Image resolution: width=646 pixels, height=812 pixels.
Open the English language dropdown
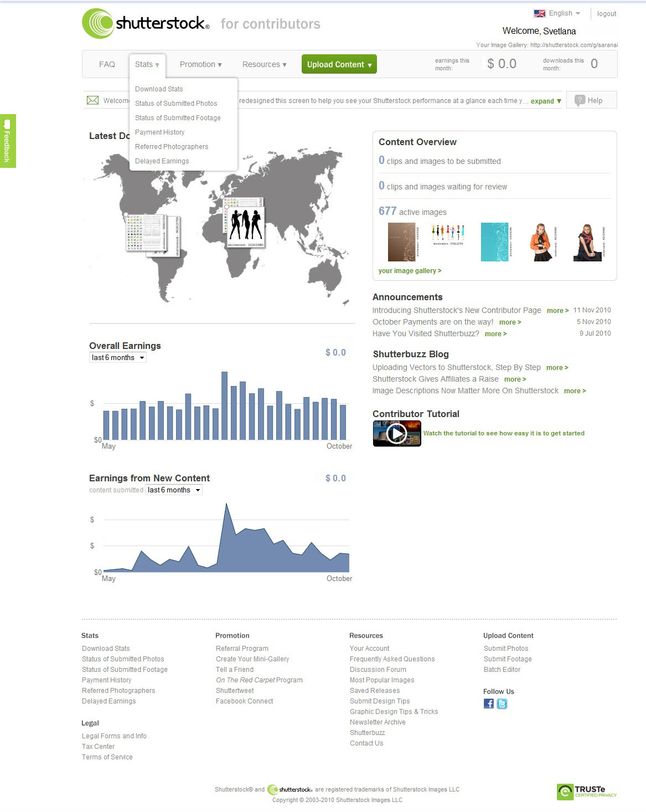coord(564,13)
